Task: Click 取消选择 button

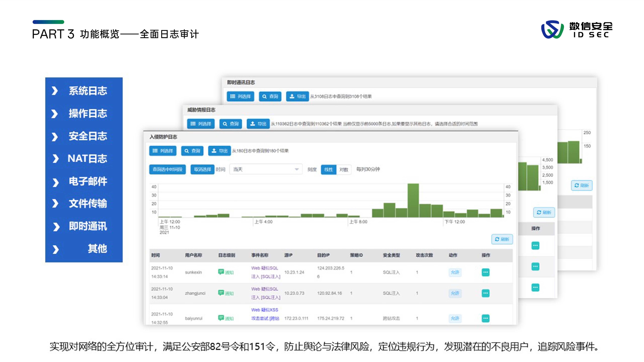Action: point(202,169)
